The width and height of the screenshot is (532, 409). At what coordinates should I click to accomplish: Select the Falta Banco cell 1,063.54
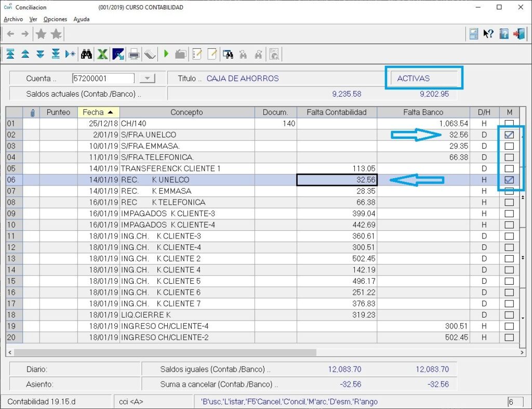pyautogui.click(x=423, y=124)
